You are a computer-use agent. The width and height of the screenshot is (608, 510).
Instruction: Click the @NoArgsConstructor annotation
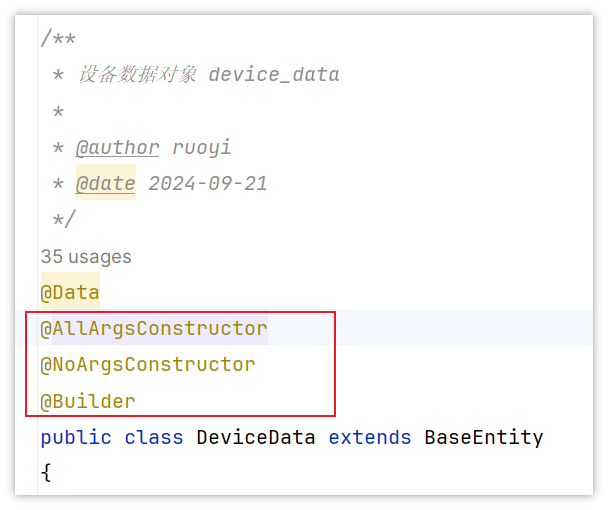click(x=148, y=365)
